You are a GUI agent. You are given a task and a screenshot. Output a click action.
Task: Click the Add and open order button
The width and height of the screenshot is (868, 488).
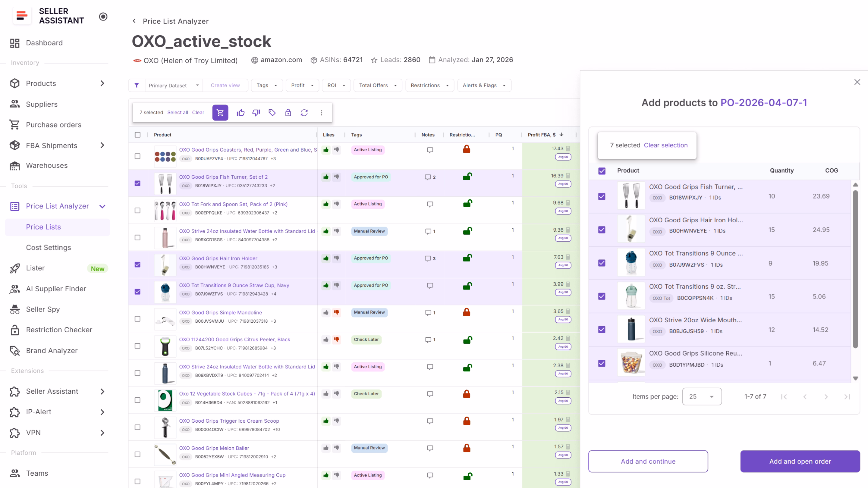(x=800, y=461)
